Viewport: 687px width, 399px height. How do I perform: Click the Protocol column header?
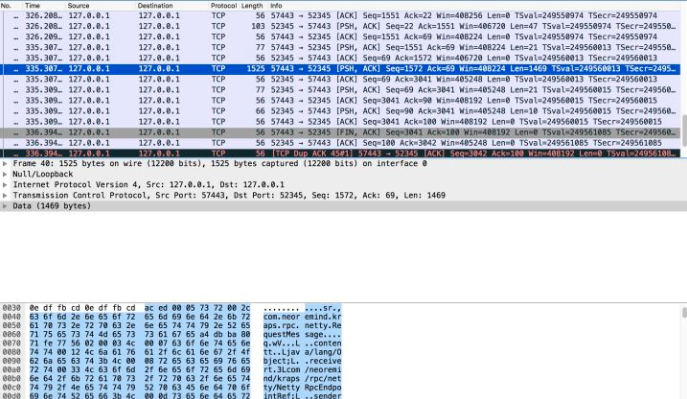[x=223, y=6]
